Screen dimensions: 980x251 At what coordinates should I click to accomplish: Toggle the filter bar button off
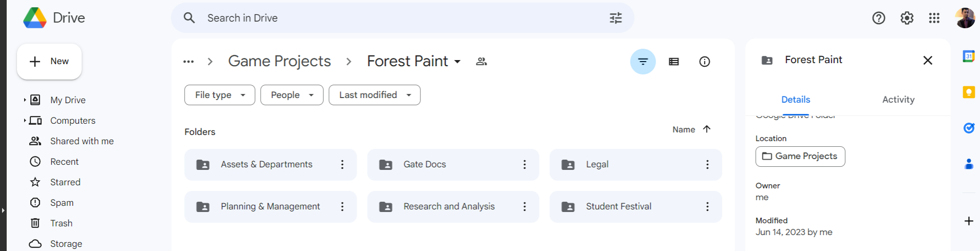(643, 62)
